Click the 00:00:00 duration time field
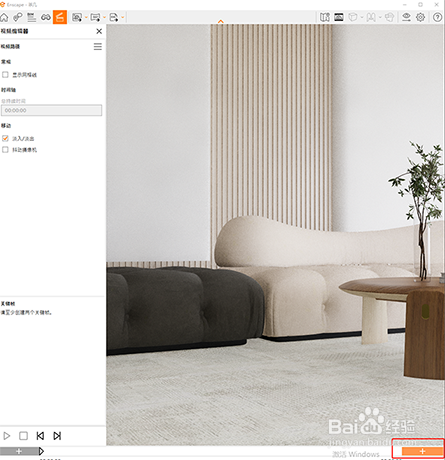Image resolution: width=445 pixels, height=460 pixels. [x=51, y=110]
